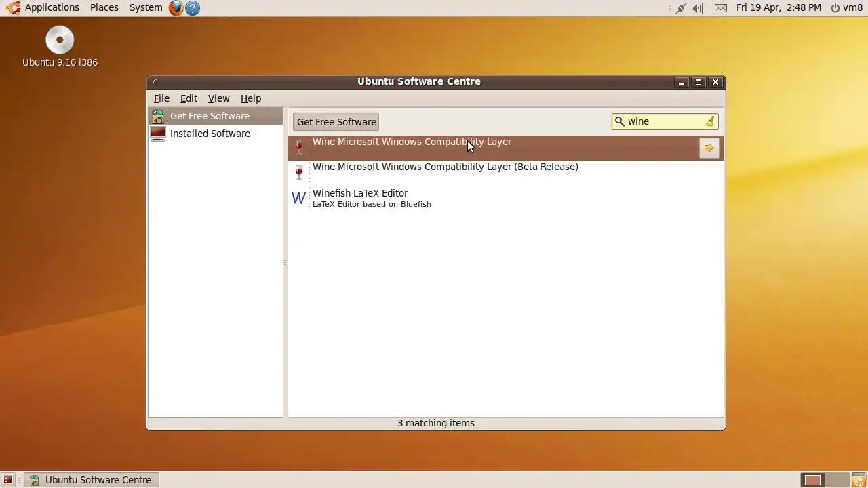Open Ubuntu 9.10 i386 disc on desktop
868x488 pixels.
pos(60,47)
